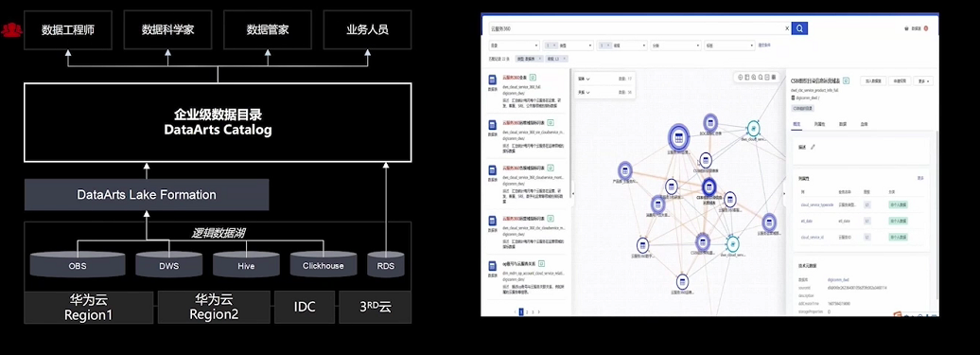Viewport: 980px width, 355px height.
Task: Click green badge beside CSB detail title
Action: 846,80
